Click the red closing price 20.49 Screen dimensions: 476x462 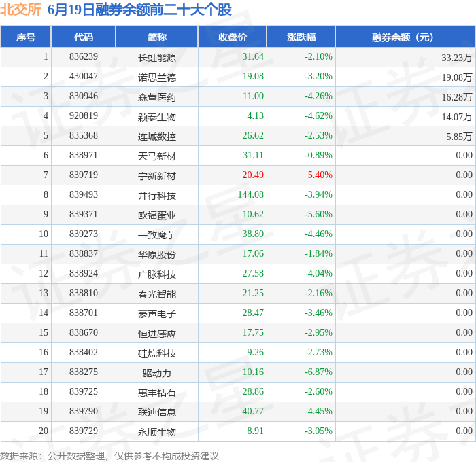(x=253, y=175)
